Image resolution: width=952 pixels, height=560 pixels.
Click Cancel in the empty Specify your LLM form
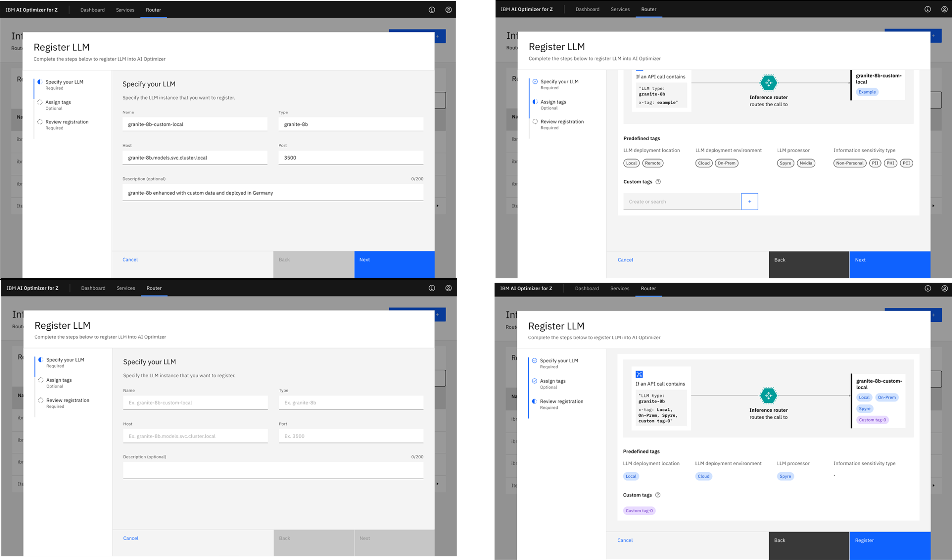point(131,538)
